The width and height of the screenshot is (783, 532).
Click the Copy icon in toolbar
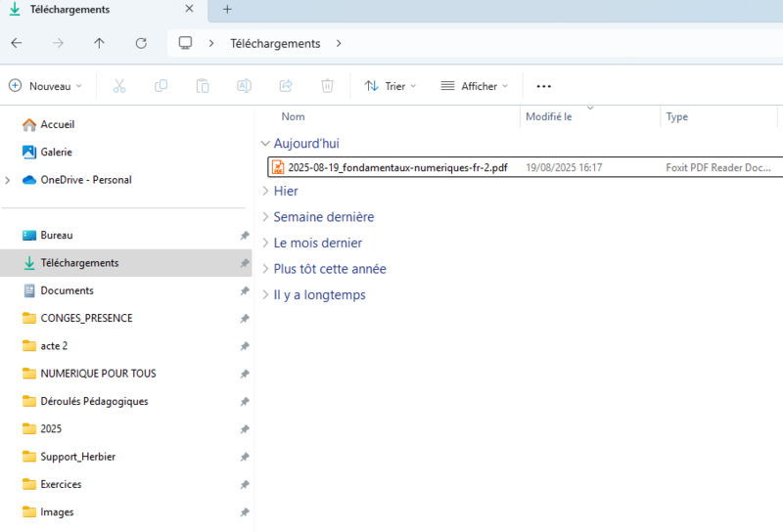[x=161, y=86]
